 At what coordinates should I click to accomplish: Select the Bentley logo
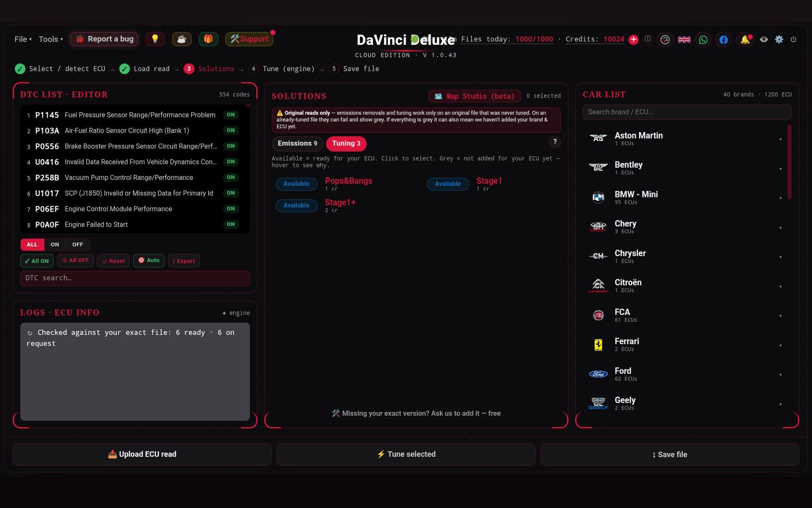[598, 168]
